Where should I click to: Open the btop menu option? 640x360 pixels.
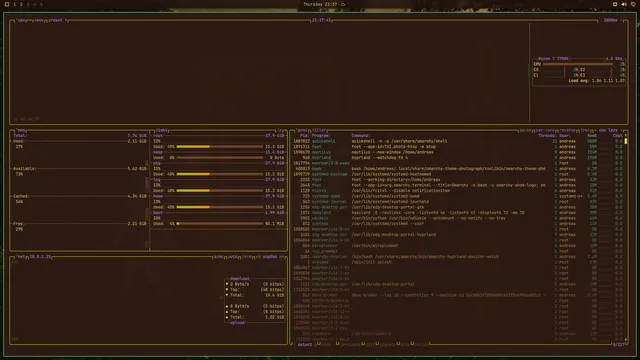(x=39, y=20)
